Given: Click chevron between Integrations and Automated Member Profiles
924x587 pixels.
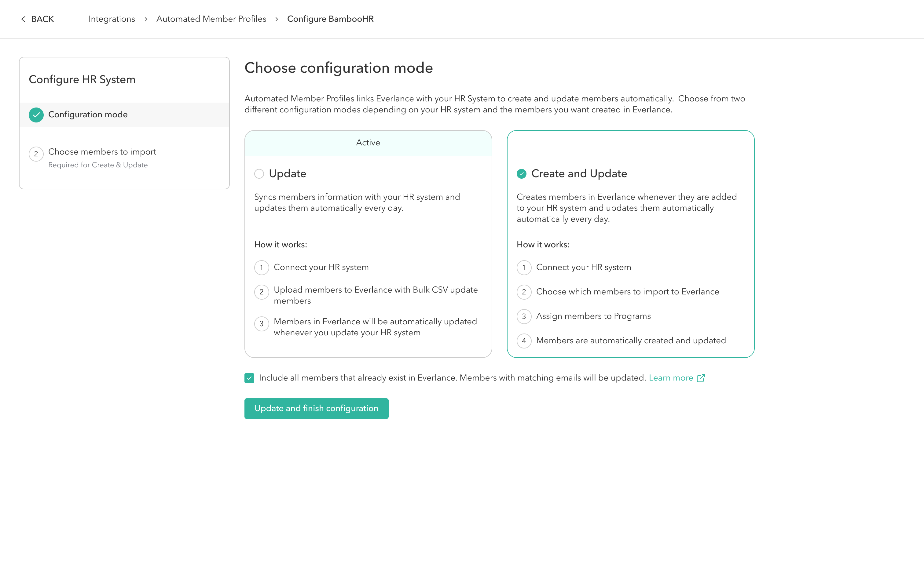Looking at the screenshot, I should pyautogui.click(x=146, y=19).
